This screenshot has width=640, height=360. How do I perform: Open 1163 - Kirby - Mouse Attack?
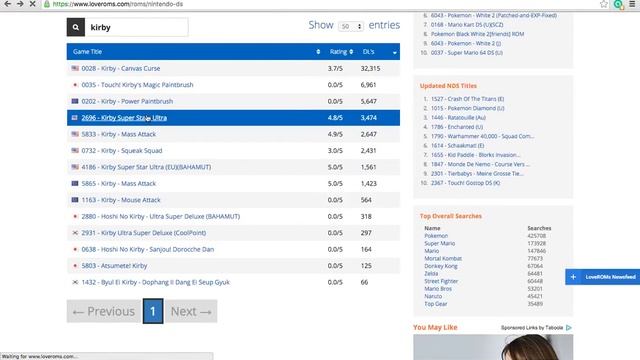tap(121, 200)
